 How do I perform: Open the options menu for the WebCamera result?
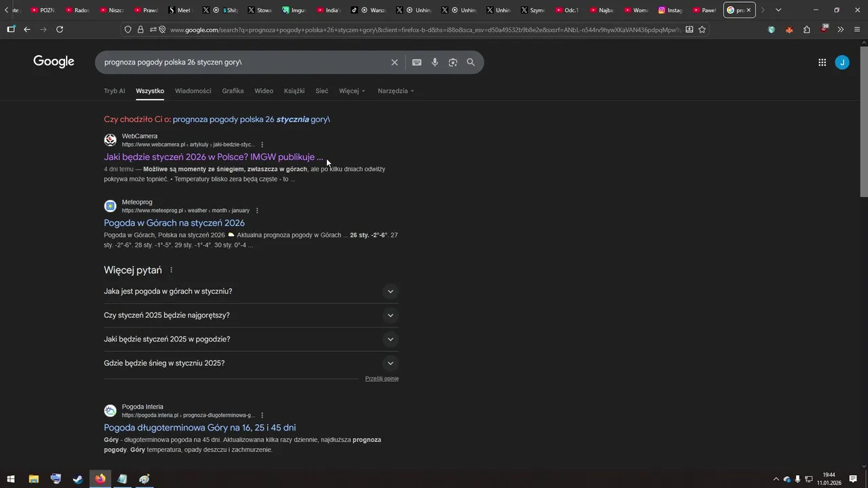pos(262,144)
